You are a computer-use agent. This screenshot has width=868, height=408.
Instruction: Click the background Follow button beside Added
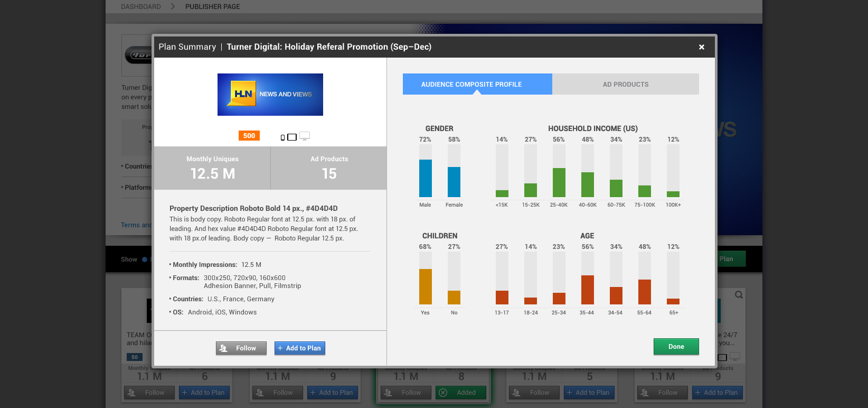[406, 393]
